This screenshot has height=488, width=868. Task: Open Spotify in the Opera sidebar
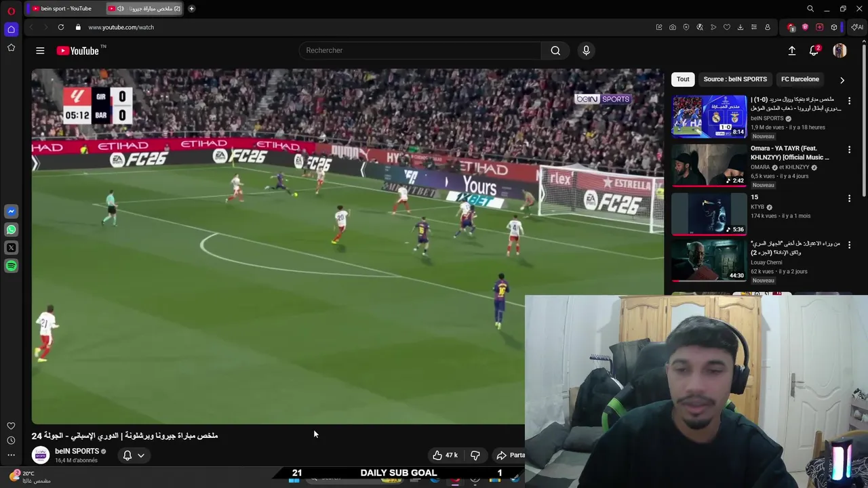[x=11, y=266]
